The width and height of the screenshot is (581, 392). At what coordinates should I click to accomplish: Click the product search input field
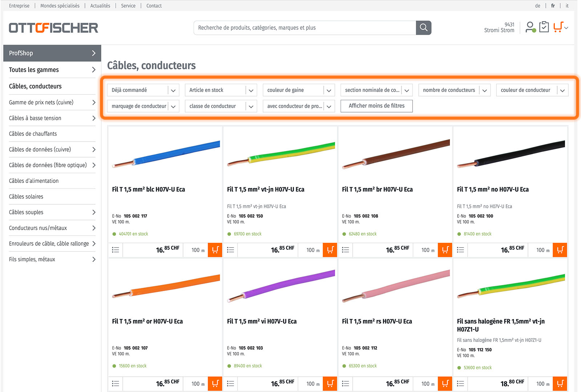305,28
